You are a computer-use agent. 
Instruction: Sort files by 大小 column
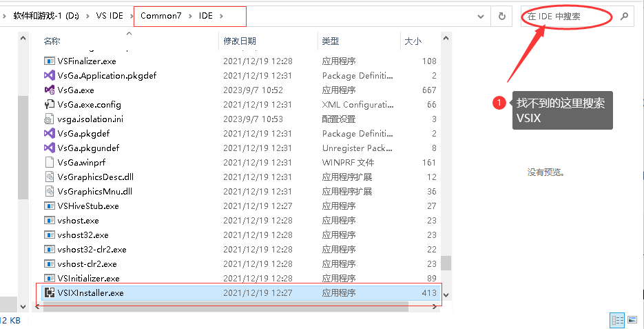tap(413, 41)
